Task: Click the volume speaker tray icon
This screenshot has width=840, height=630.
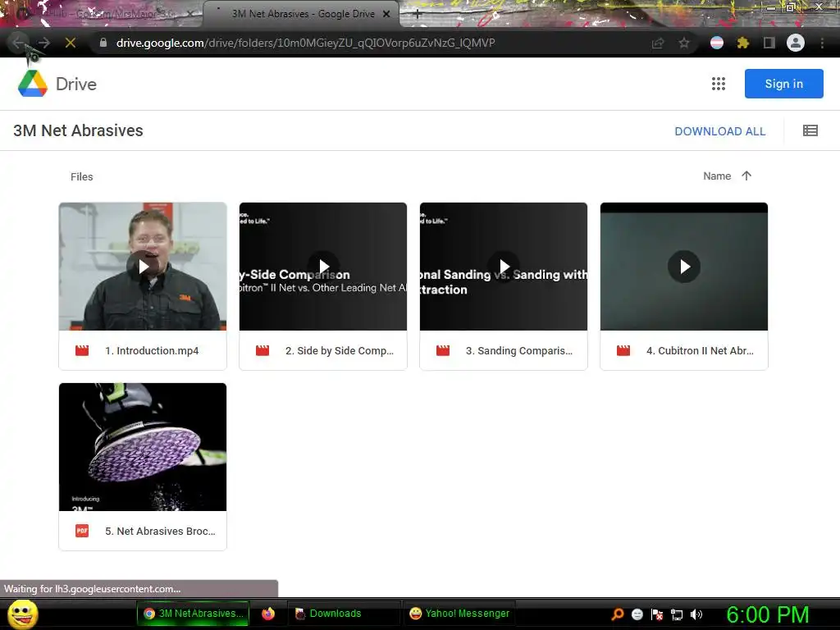Action: [696, 614]
